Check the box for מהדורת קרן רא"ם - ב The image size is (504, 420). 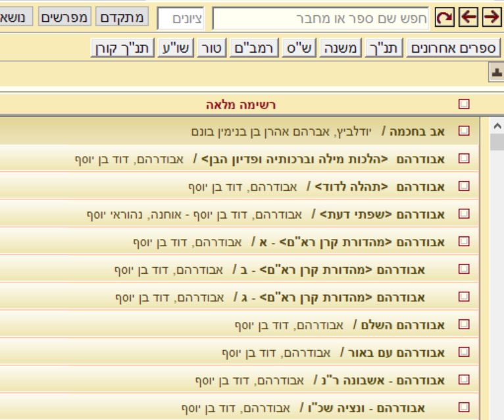coord(464,269)
